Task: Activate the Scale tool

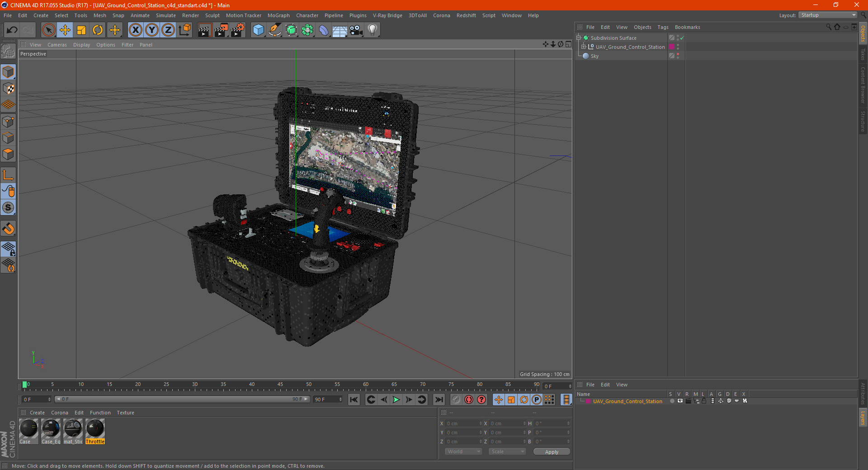Action: pyautogui.click(x=81, y=30)
